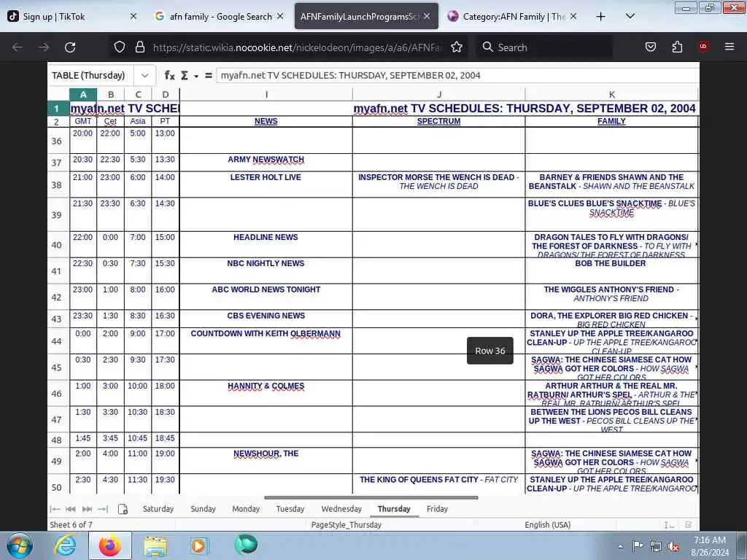Switch to the Tuesday sheet tab

coord(290,509)
